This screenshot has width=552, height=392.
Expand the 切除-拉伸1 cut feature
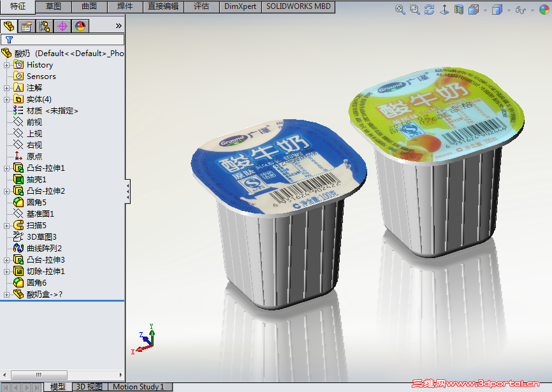[x=6, y=272]
